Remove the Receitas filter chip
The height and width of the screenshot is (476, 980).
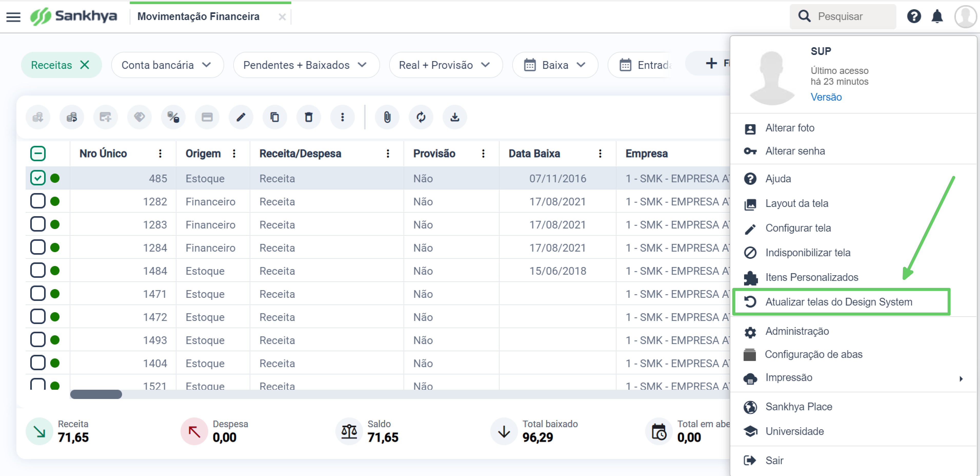[85, 65]
